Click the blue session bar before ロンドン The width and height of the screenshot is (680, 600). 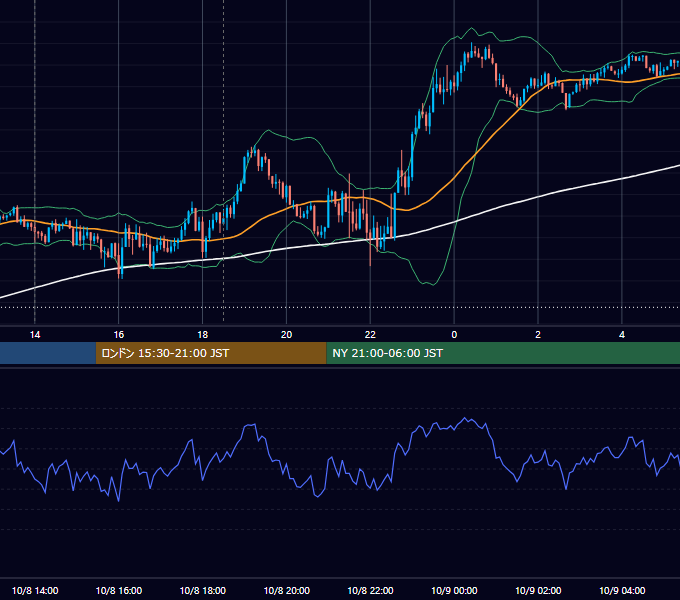click(x=48, y=353)
